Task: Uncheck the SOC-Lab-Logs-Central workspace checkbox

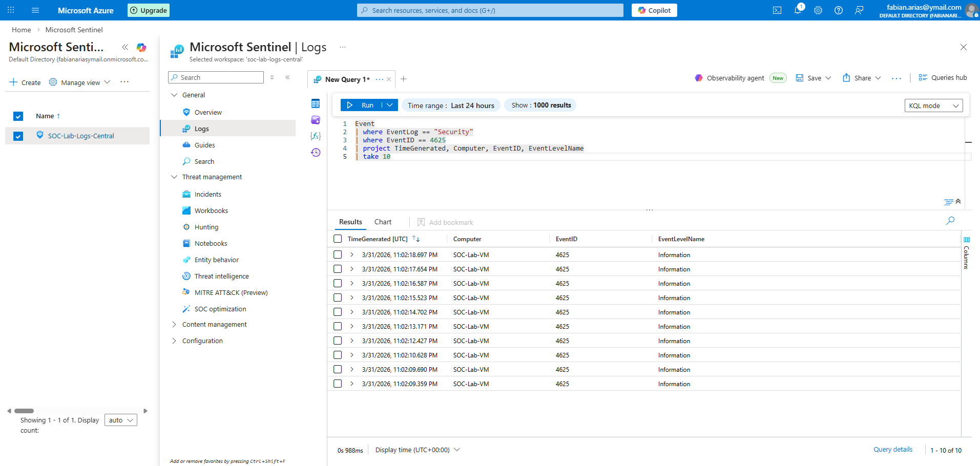Action: click(18, 136)
